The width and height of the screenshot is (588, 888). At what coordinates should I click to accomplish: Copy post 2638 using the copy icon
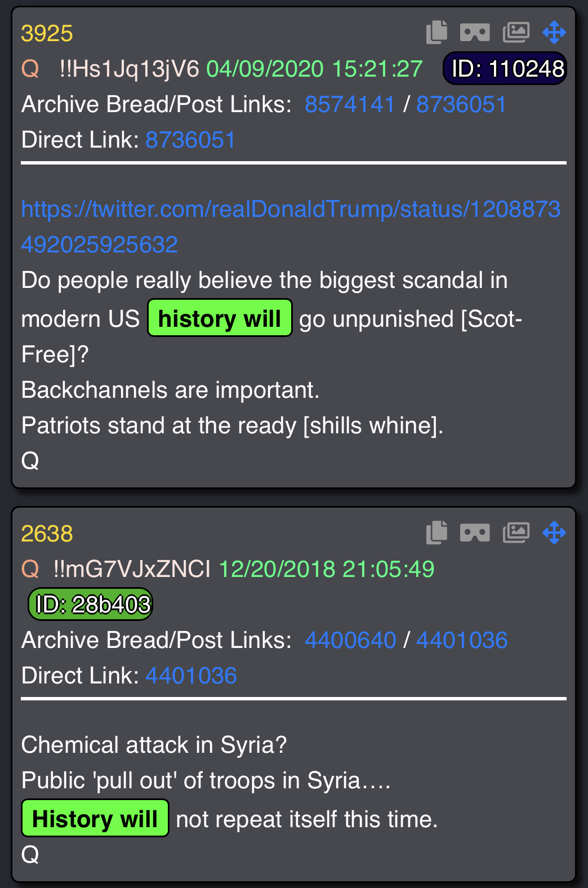(x=436, y=532)
